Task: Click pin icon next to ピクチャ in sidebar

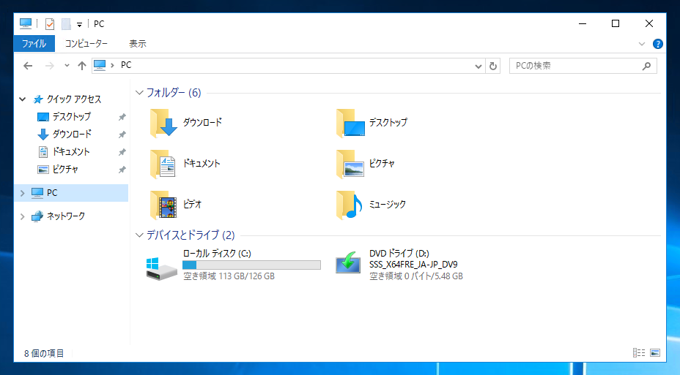Action: click(122, 170)
